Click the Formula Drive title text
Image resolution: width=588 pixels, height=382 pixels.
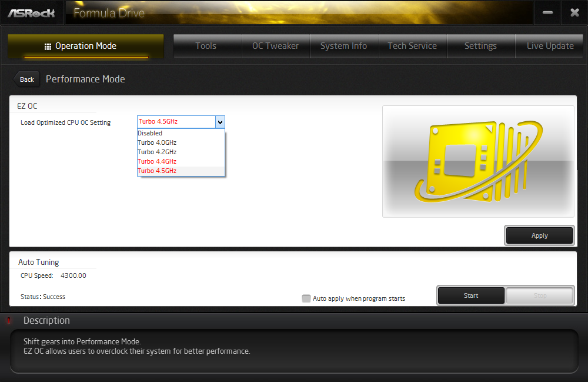click(x=109, y=13)
